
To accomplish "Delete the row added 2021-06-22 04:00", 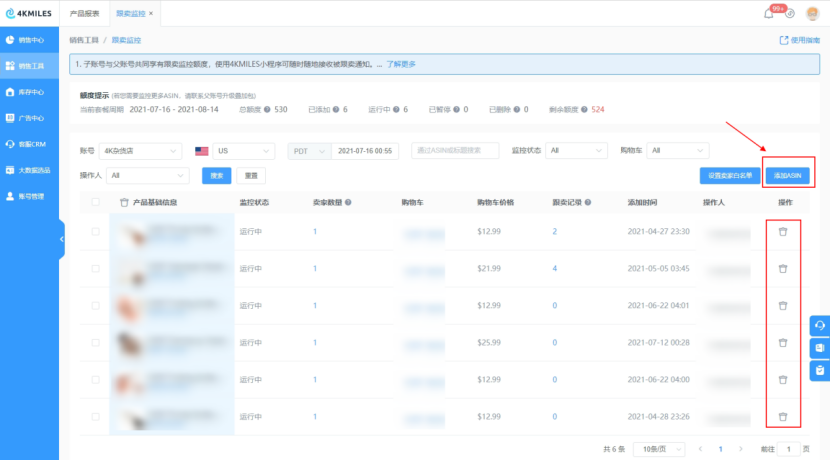I will click(783, 379).
